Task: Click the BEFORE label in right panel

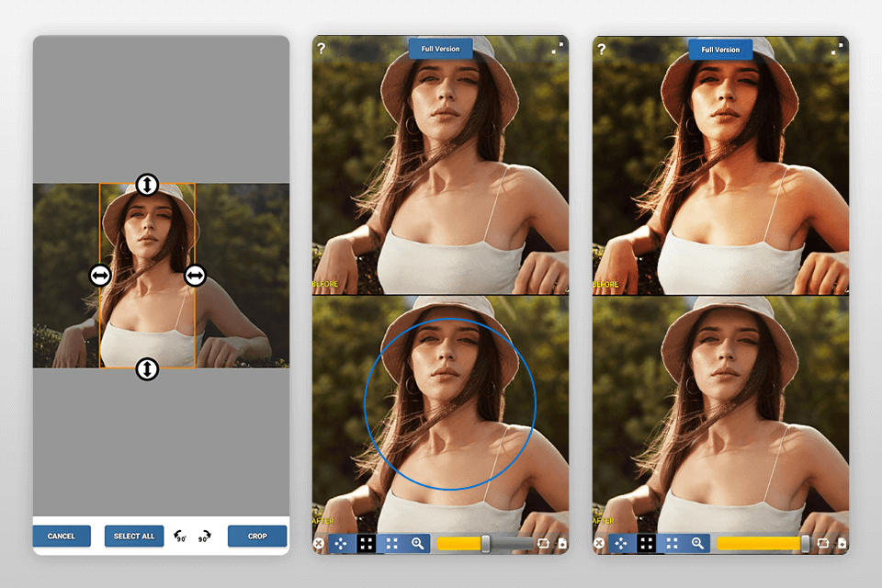Action: pyautogui.click(x=605, y=284)
